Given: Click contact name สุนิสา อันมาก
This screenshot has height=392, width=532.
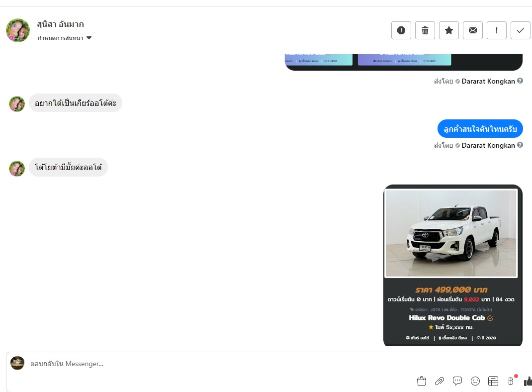Looking at the screenshot, I should 60,24.
